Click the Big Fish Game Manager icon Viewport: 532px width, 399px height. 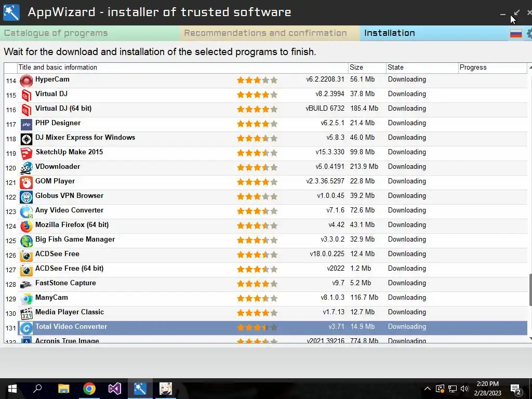click(26, 241)
